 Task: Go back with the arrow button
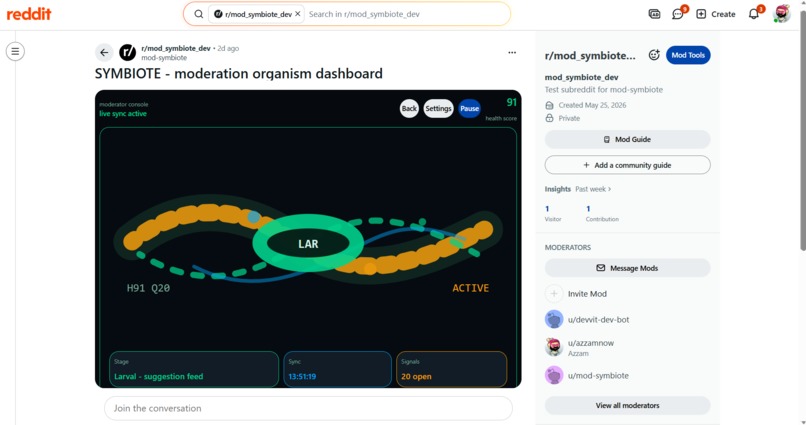click(104, 52)
